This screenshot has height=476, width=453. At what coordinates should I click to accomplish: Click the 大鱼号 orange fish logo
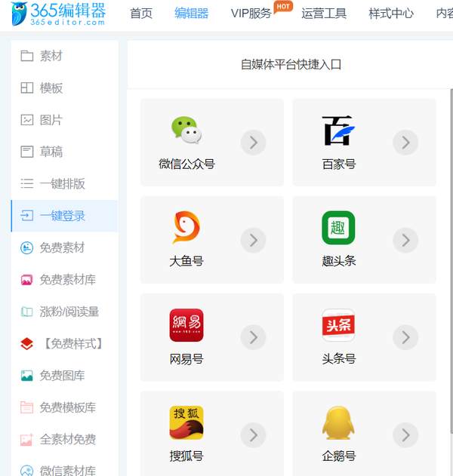pos(186,227)
